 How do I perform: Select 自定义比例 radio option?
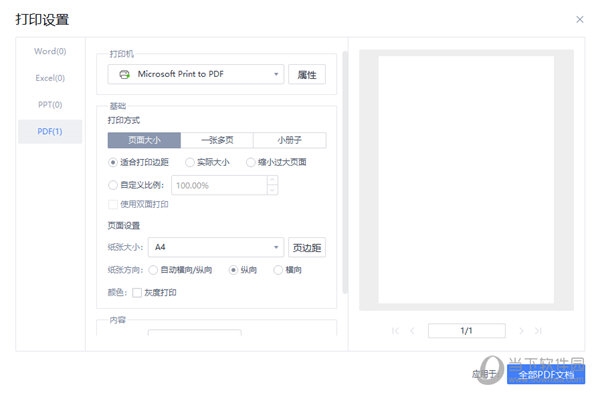(112, 186)
